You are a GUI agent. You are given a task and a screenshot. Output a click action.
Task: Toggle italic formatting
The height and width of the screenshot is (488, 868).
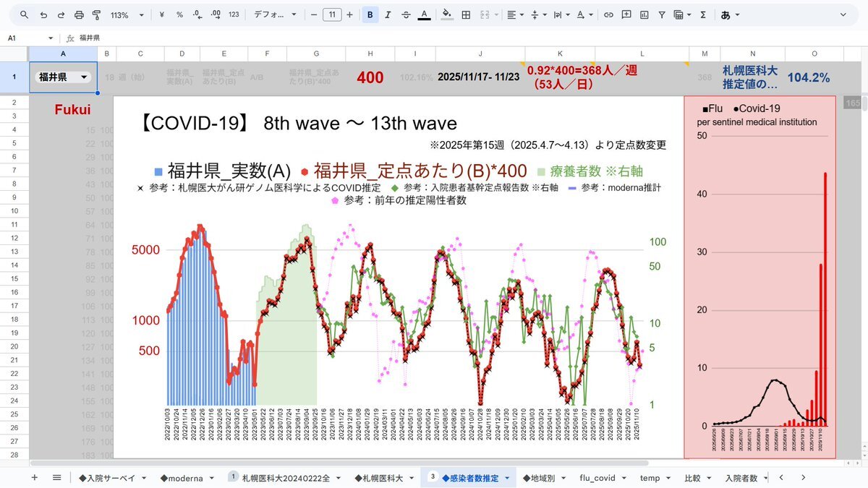coord(388,14)
